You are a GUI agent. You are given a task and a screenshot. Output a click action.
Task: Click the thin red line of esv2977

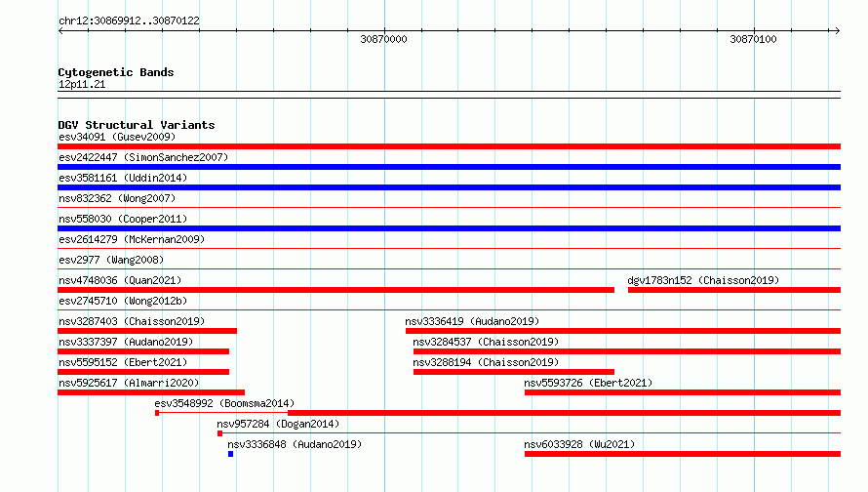click(449, 269)
